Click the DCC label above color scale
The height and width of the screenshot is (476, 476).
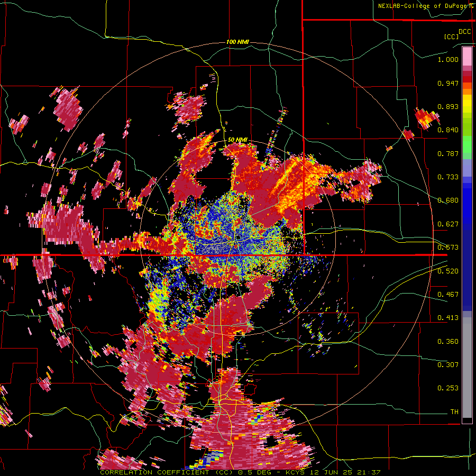[464, 32]
